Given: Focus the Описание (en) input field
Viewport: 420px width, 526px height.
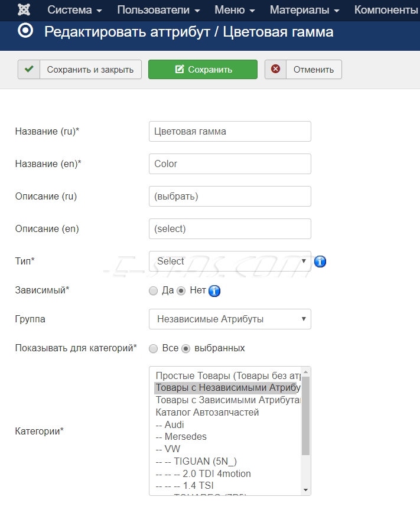Looking at the screenshot, I should tap(230, 229).
